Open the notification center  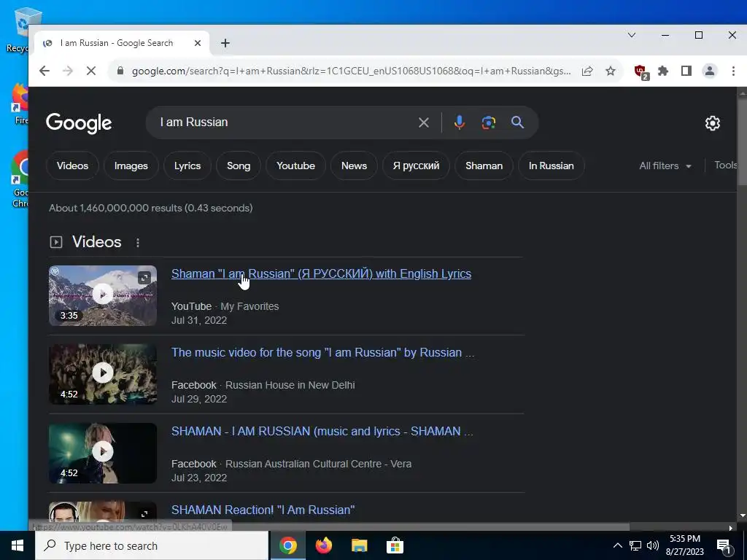click(724, 545)
